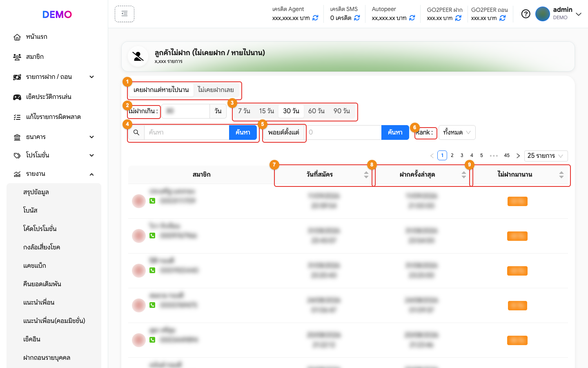588x368 pixels.
Task: Expand the โปรโมชั่น submenu chevron
Action: 92,155
